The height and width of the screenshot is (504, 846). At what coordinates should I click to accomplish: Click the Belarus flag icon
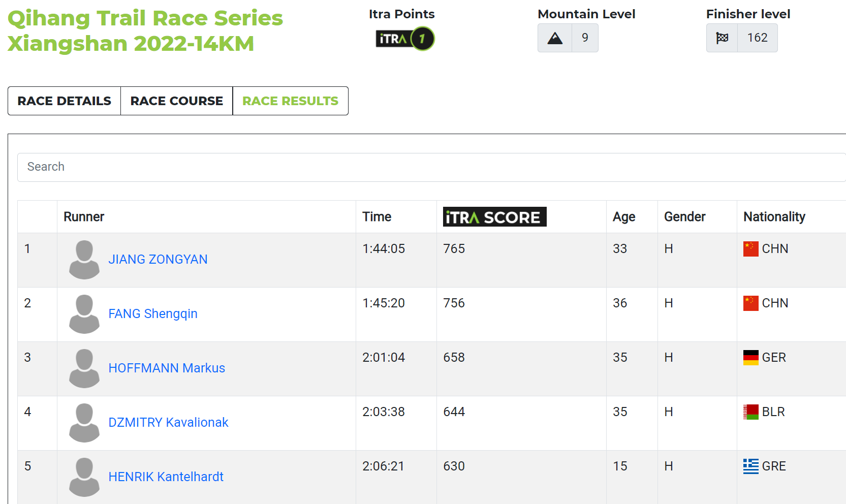(x=750, y=412)
